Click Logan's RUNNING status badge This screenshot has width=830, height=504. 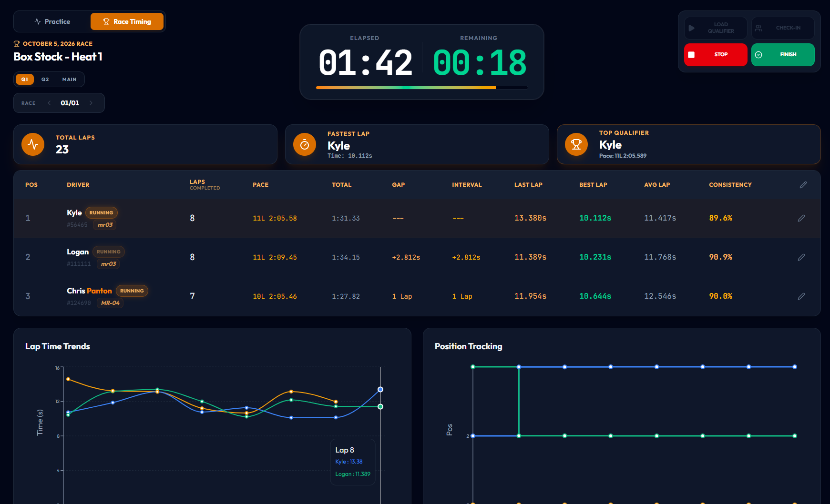(x=109, y=252)
